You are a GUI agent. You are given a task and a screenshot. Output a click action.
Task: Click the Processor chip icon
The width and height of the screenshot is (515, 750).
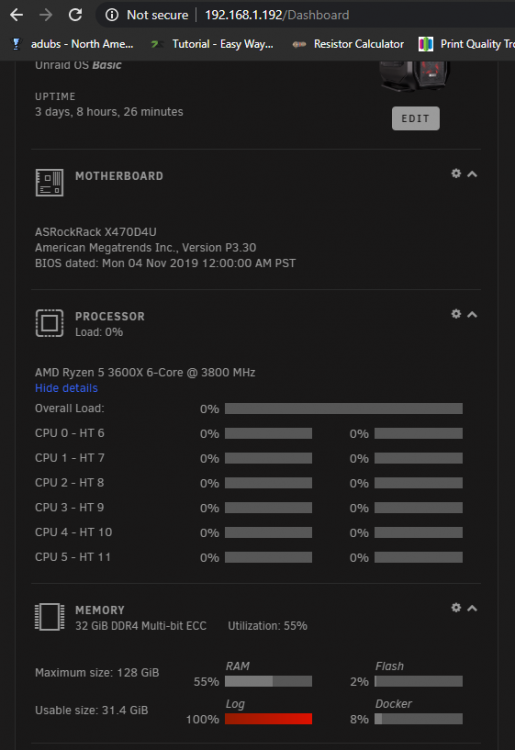[x=49, y=323]
